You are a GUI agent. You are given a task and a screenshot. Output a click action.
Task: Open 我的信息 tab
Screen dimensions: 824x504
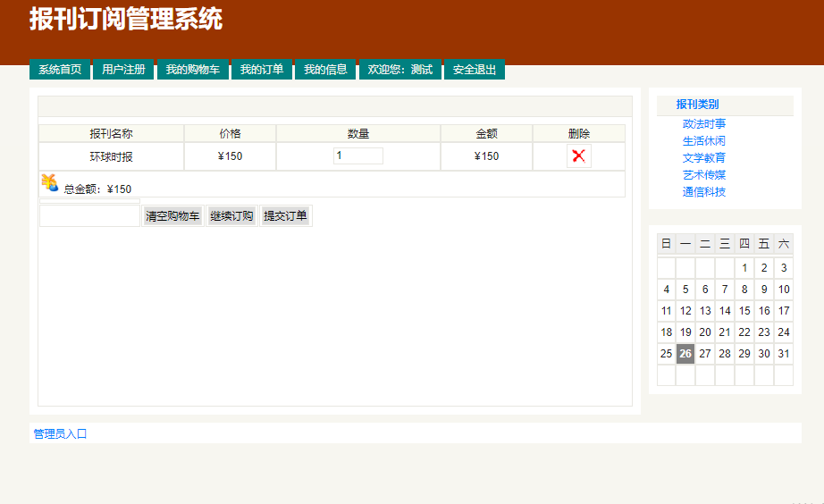(x=325, y=70)
